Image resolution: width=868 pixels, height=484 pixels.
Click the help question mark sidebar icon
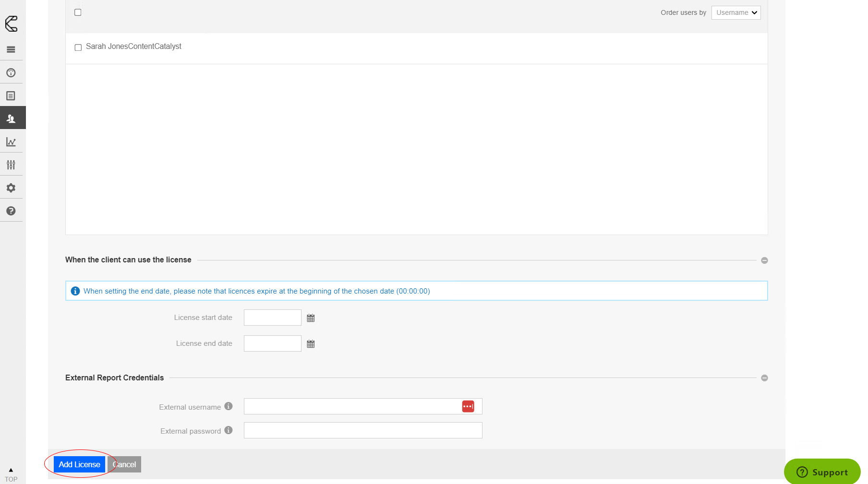point(11,211)
